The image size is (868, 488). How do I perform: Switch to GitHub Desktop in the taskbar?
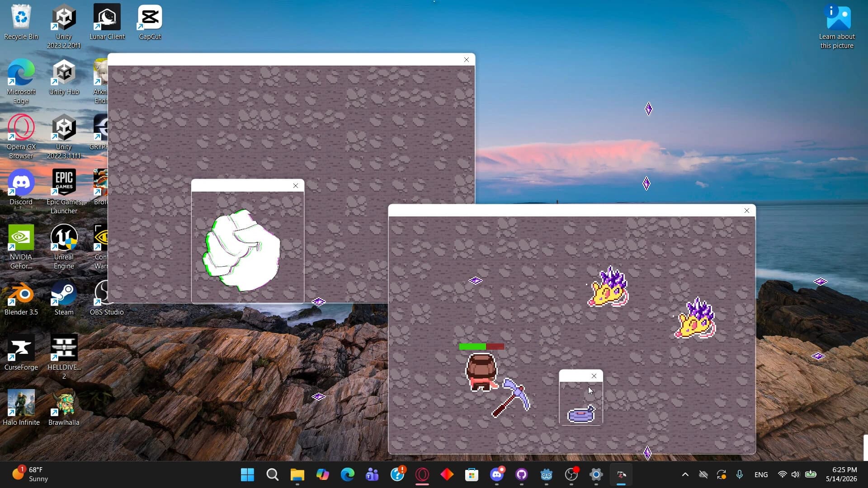pyautogui.click(x=522, y=474)
